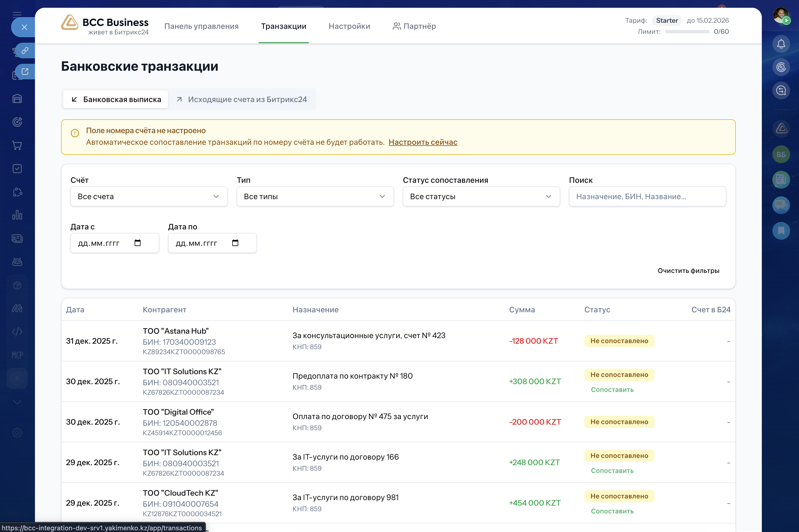Click 'Сопоставить' for 308 000 KZT transaction
Screen dimensions: 799x532
612,389
